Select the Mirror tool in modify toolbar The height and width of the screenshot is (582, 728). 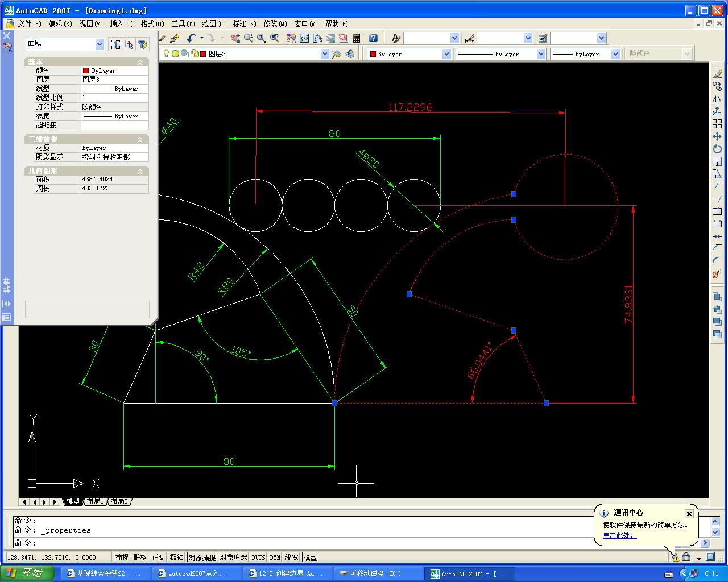coord(717,99)
